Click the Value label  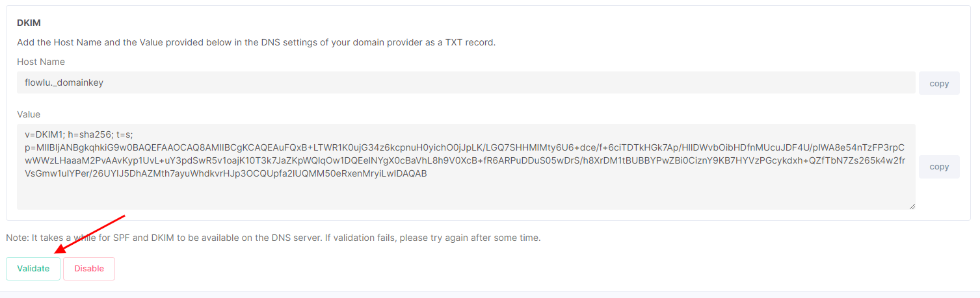pos(29,114)
